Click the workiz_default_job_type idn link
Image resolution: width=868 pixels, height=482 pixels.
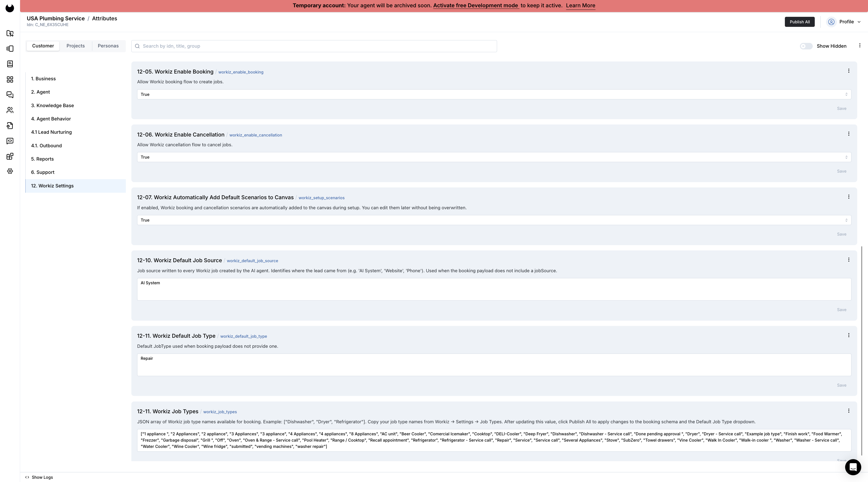tap(243, 336)
